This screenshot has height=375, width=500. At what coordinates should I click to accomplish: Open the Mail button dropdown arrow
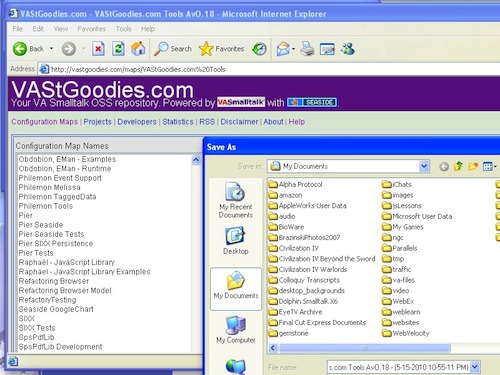point(293,49)
